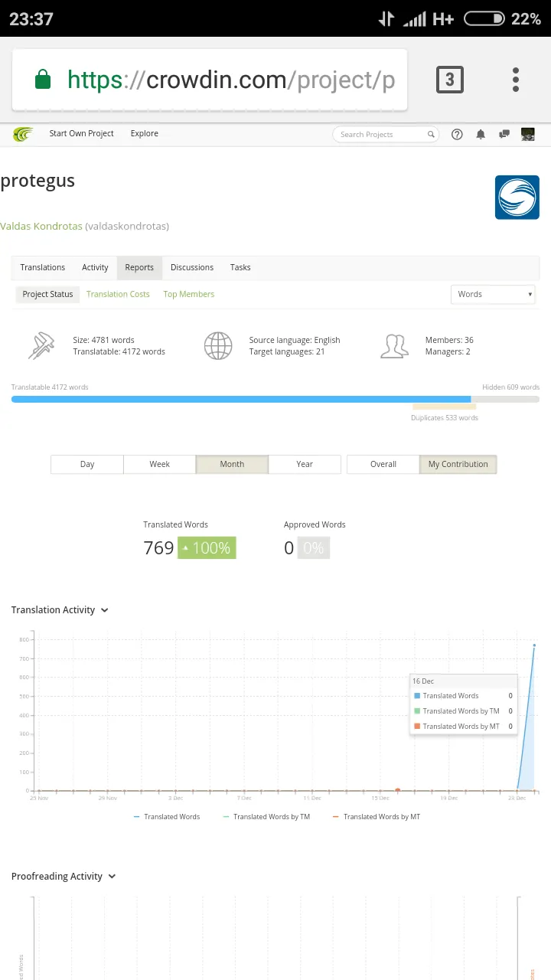Click the grey 0% approved badge
The image size is (551, 980).
click(x=313, y=548)
